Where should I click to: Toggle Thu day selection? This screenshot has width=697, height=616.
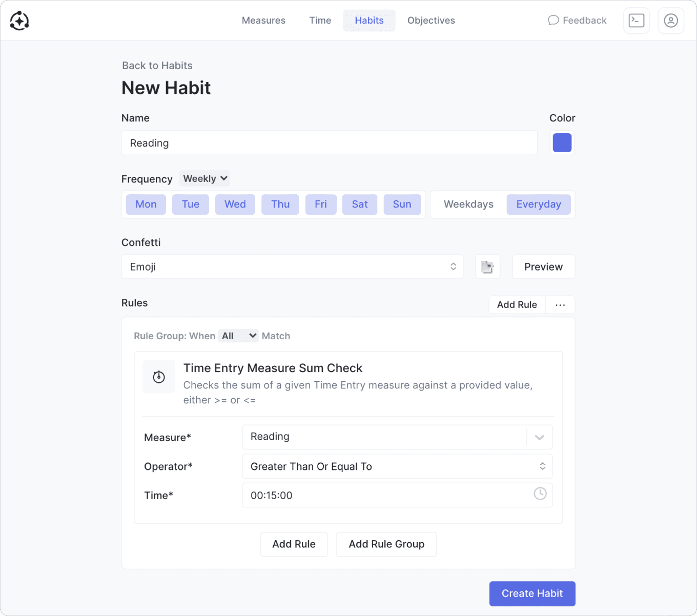pos(280,204)
